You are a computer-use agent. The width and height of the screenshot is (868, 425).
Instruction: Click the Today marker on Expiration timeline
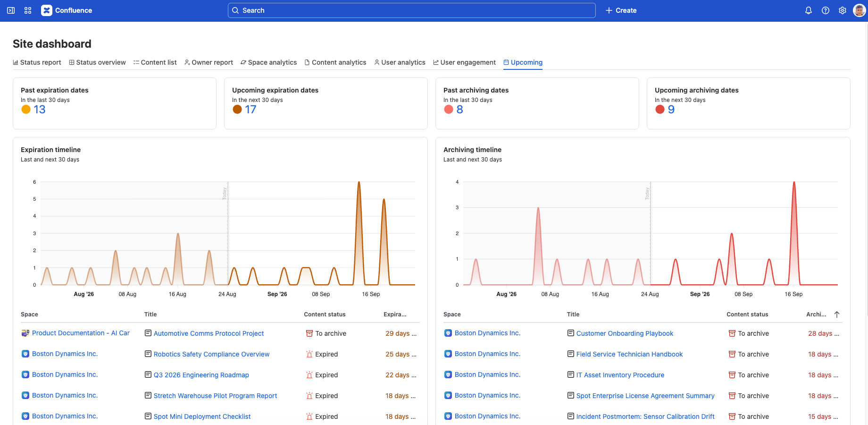225,194
